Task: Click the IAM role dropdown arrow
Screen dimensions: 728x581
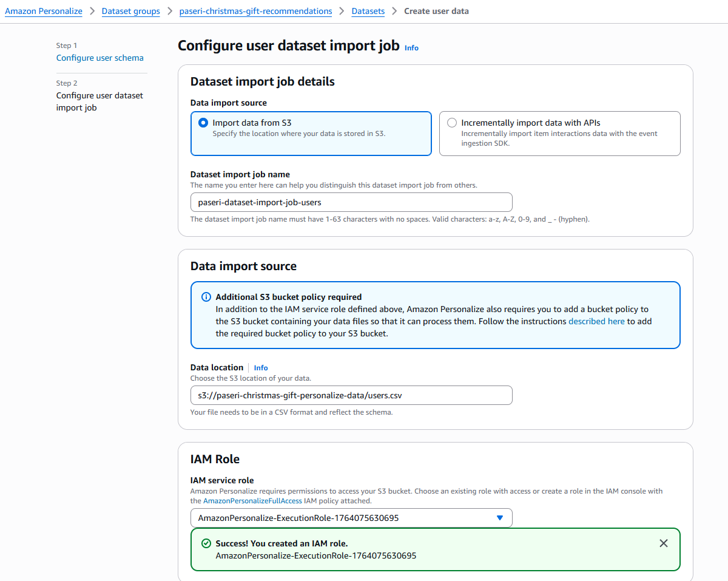Action: click(x=500, y=518)
